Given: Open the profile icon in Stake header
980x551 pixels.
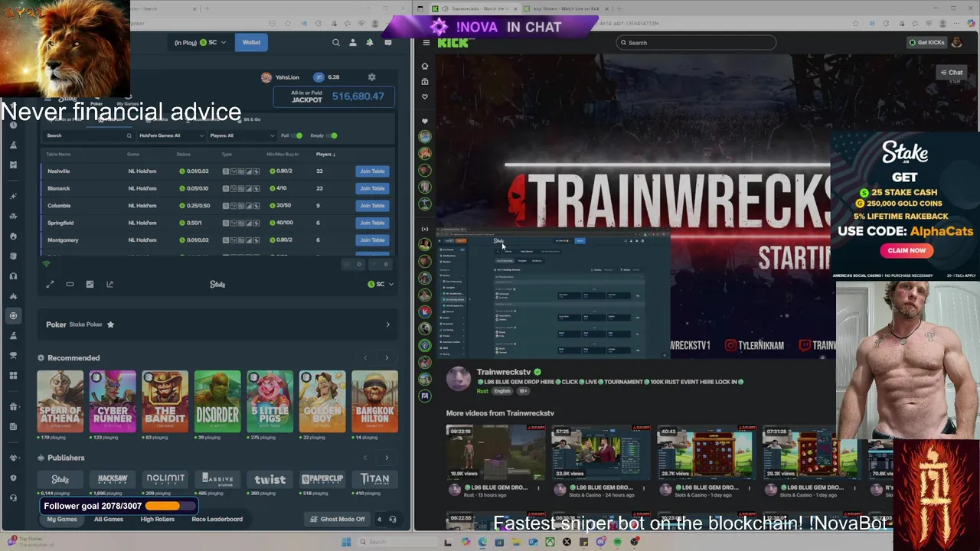Looking at the screenshot, I should [353, 43].
